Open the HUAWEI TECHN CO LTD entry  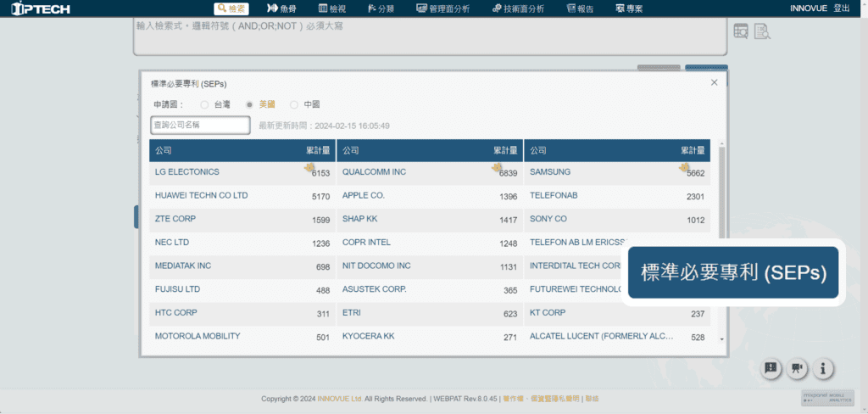click(x=201, y=196)
